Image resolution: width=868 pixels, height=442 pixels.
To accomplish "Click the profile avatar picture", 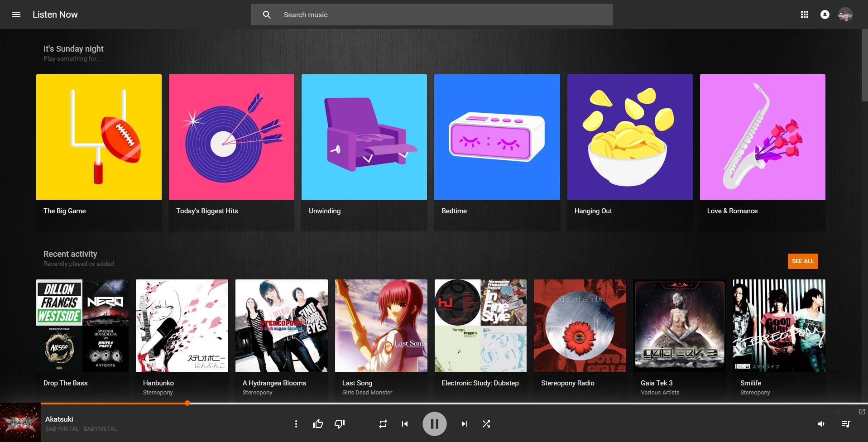I will tap(845, 14).
